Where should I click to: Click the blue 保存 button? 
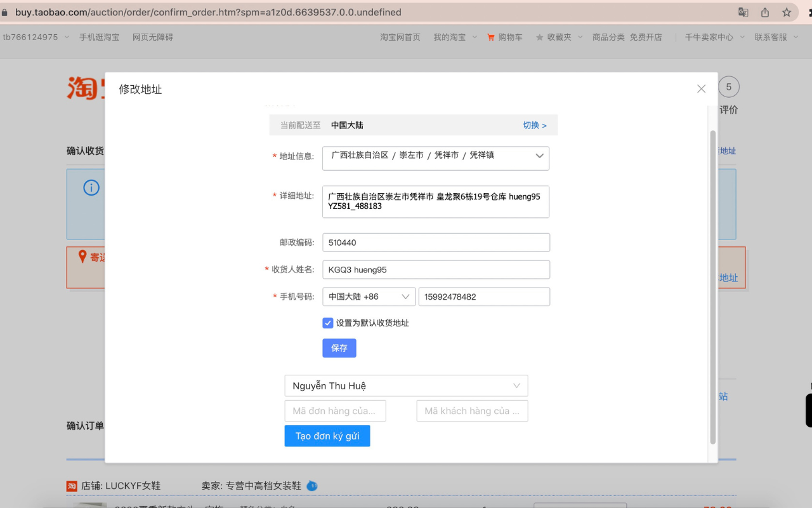click(339, 348)
